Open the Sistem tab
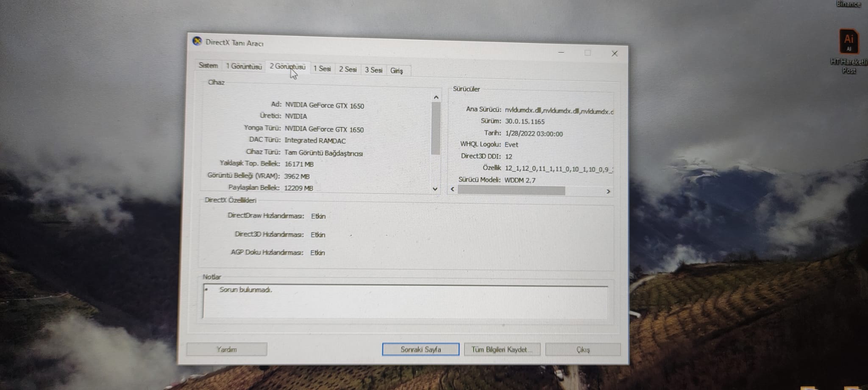This screenshot has width=868, height=390. 208,65
